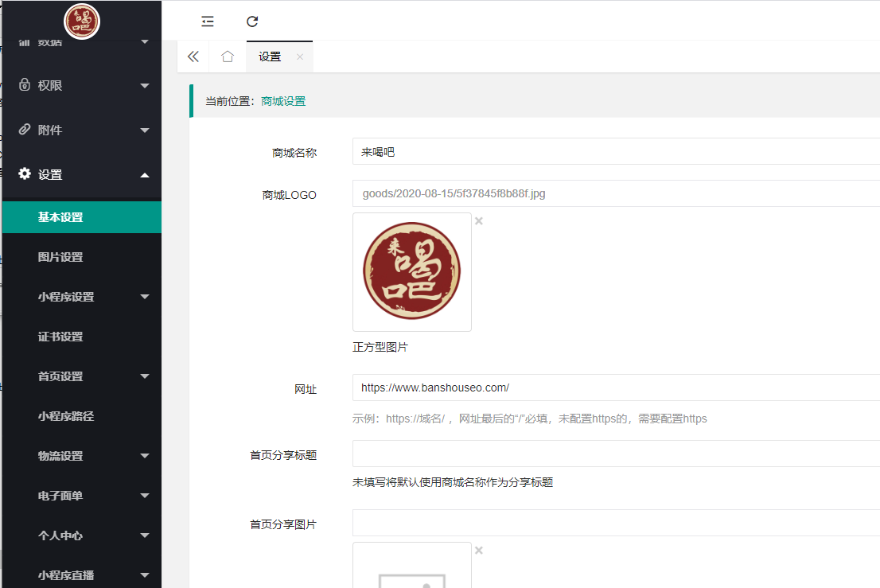Expand the 附件 sidebar menu

pyautogui.click(x=81, y=130)
